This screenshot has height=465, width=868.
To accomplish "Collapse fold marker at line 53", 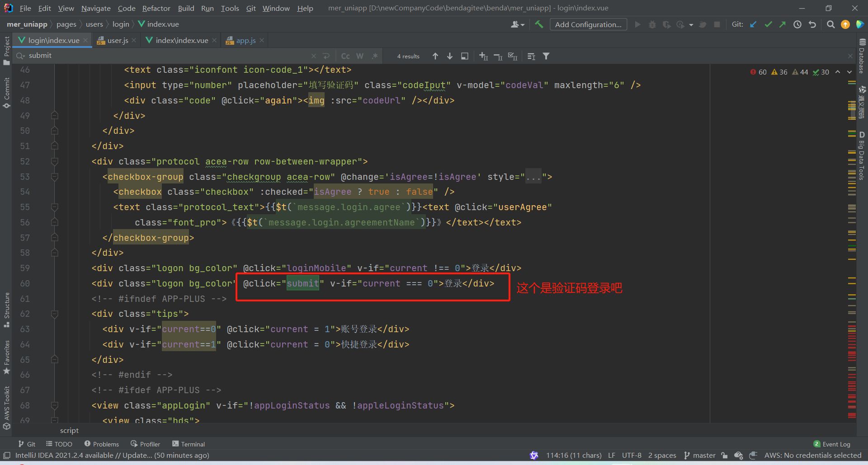I will click(55, 177).
